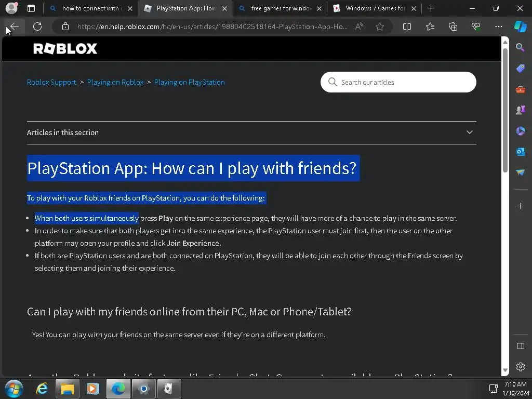Viewport: 532px width, 399px height.
Task: Select the PlayStation App tab
Action: [185, 8]
